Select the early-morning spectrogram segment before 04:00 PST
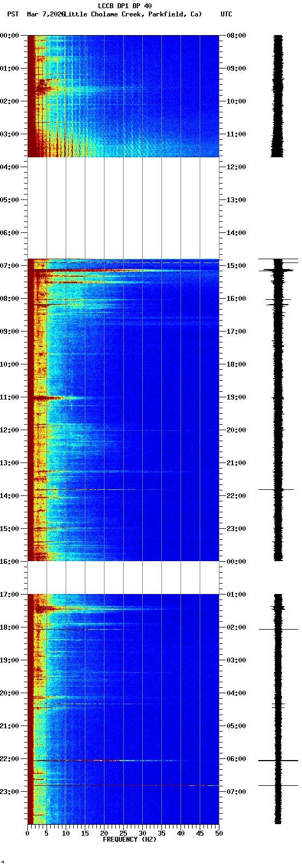This screenshot has height=868, width=302. [123, 96]
